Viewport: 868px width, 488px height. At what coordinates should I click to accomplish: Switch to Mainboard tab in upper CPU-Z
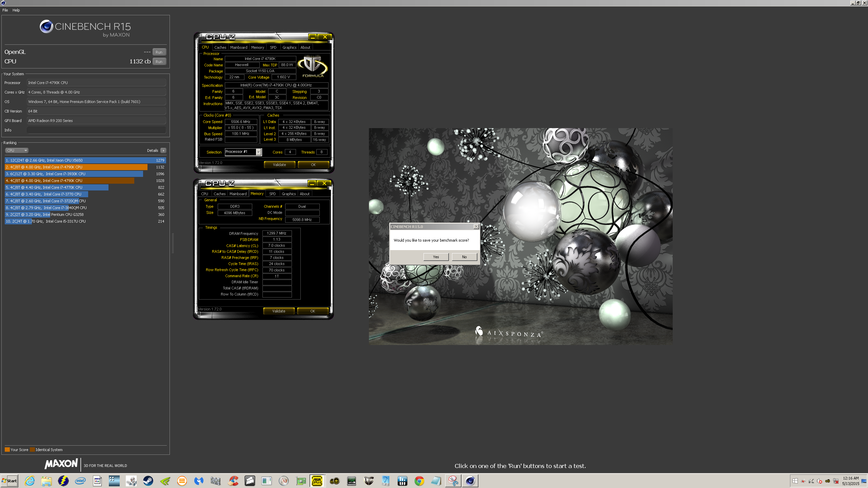pyautogui.click(x=239, y=47)
